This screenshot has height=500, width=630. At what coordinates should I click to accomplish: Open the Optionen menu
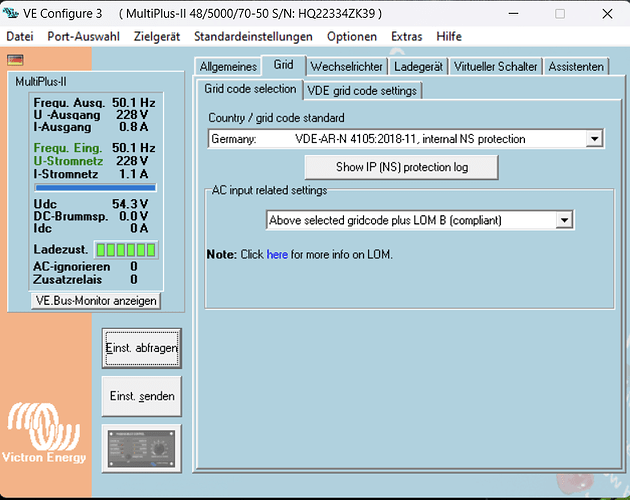point(352,37)
